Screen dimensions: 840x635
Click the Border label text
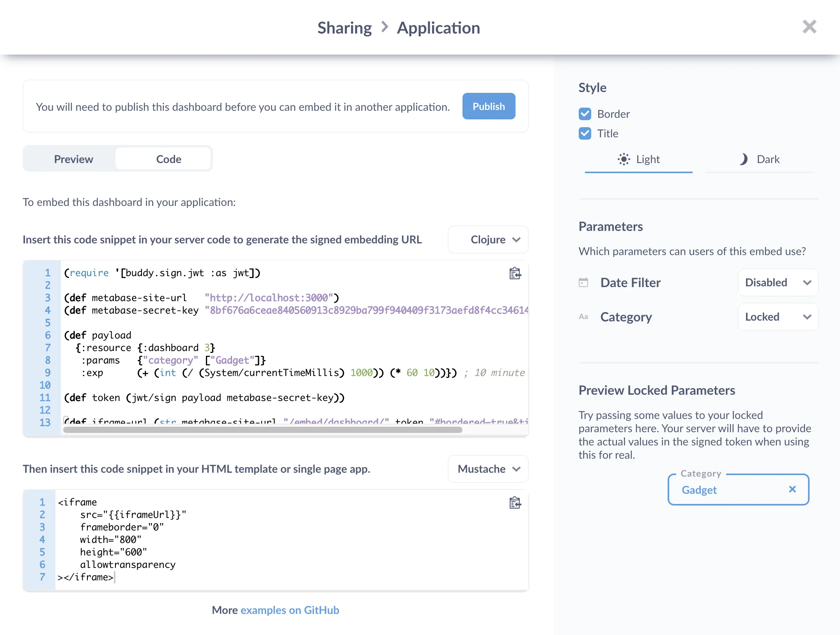(x=613, y=114)
